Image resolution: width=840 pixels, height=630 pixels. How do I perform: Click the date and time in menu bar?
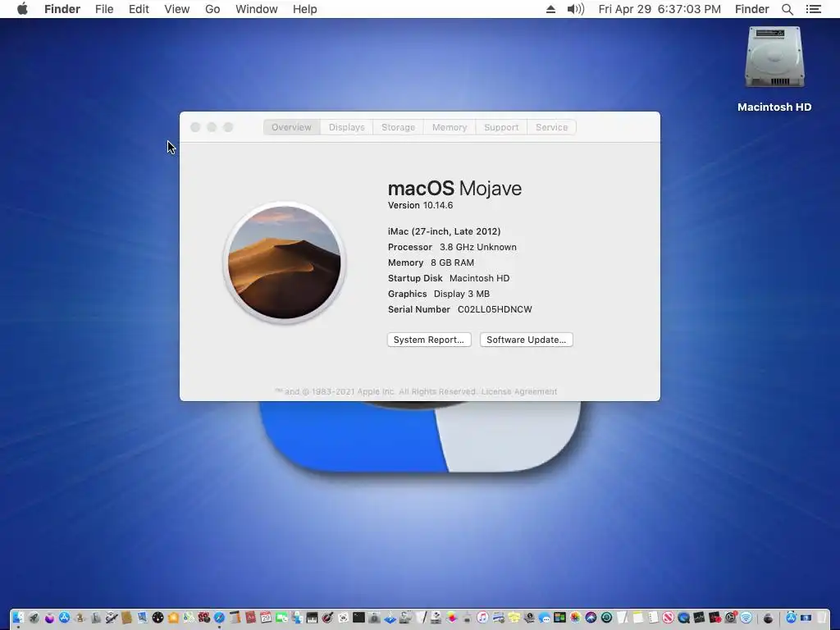tap(660, 9)
